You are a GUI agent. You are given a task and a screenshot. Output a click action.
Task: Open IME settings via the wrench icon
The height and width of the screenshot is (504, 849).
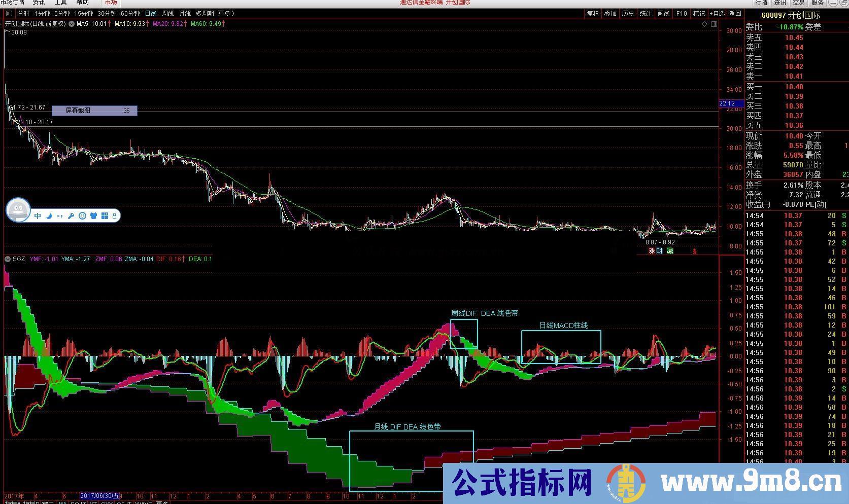pos(71,216)
